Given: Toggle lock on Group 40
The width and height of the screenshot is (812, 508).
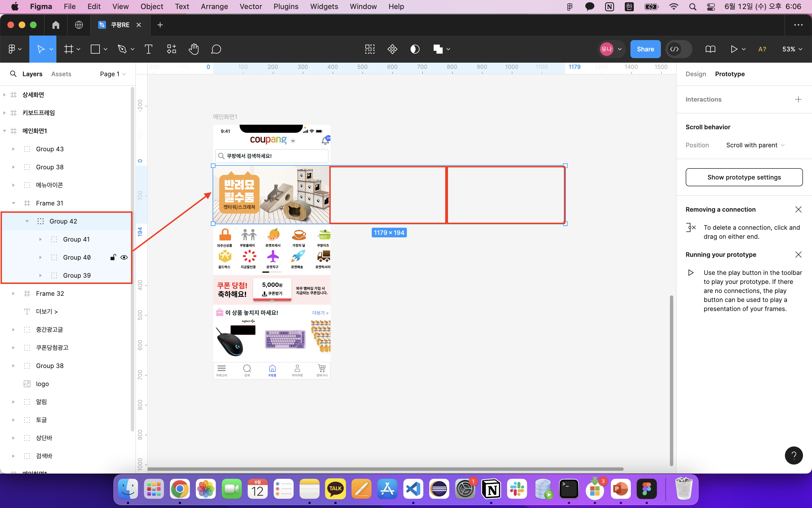Looking at the screenshot, I should [113, 257].
